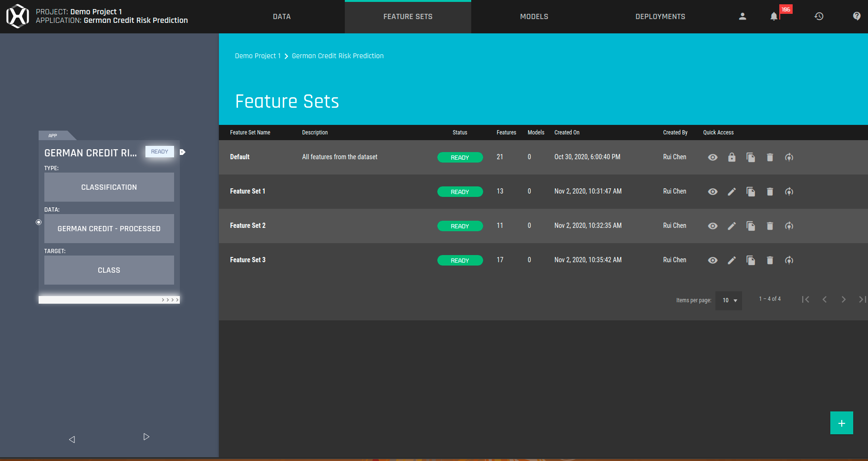The width and height of the screenshot is (868, 461).
Task: Open notifications from the bell icon
Action: (773, 16)
